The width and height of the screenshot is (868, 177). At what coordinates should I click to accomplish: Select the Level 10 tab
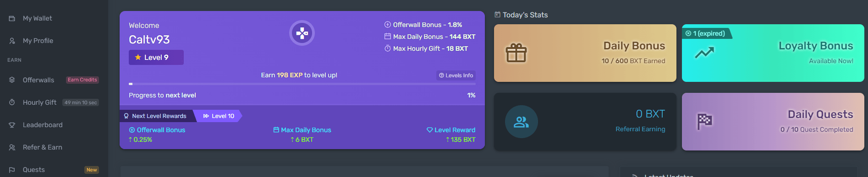(x=218, y=116)
